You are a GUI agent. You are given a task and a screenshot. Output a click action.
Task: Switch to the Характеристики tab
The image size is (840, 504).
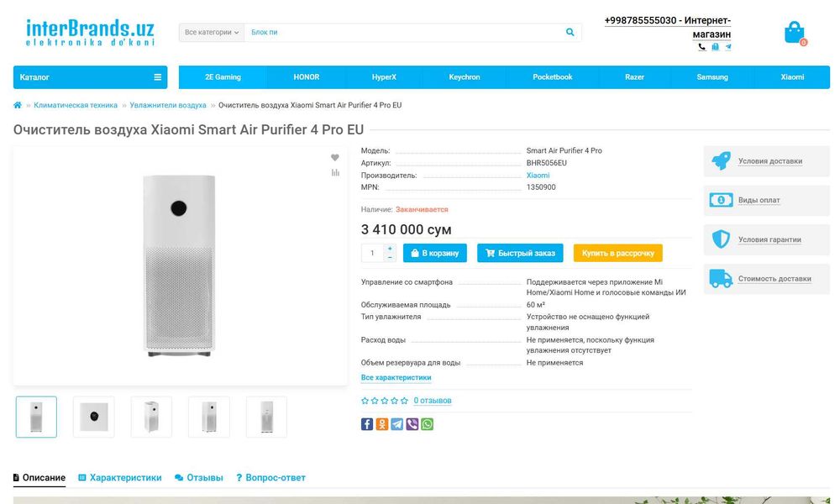pos(119,478)
